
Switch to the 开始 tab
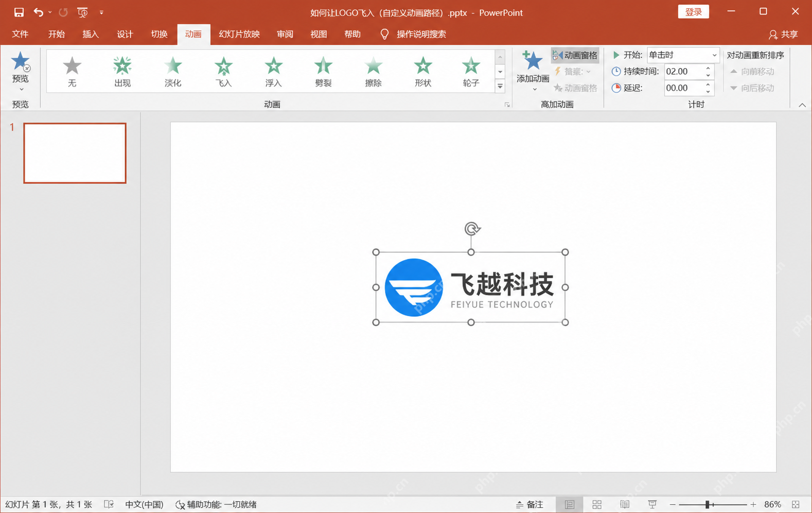click(56, 34)
